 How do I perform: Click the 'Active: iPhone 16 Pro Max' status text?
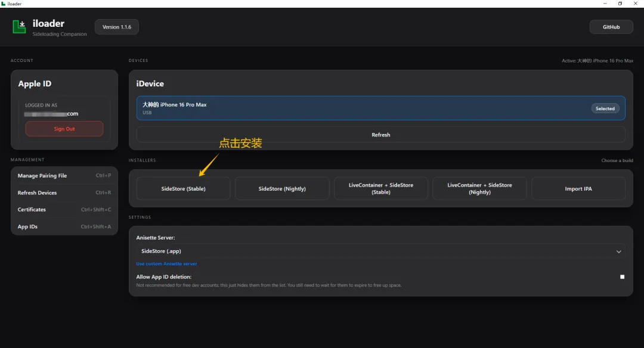597,61
